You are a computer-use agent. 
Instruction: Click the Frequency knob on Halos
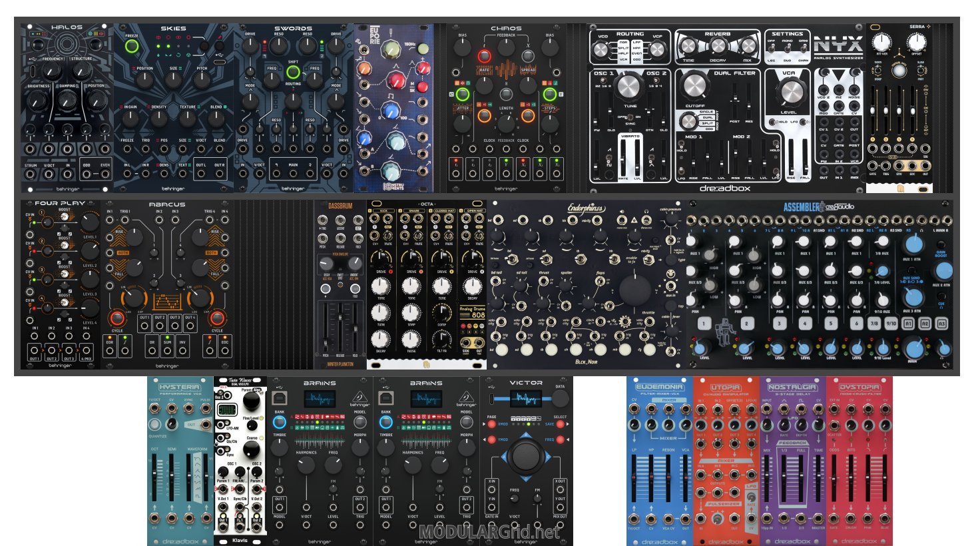point(52,72)
